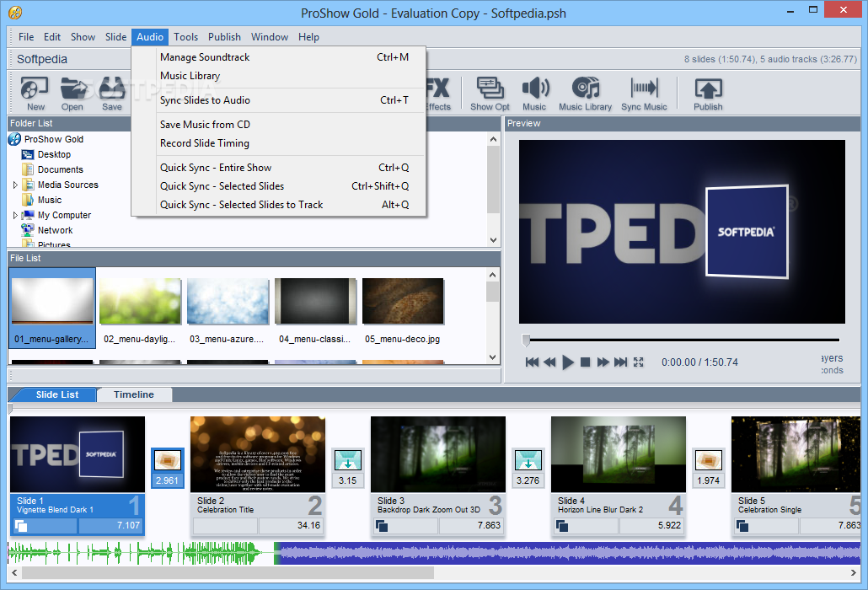Click the ProShow Gold title bar app icon
This screenshot has height=590, width=868.
(15, 12)
